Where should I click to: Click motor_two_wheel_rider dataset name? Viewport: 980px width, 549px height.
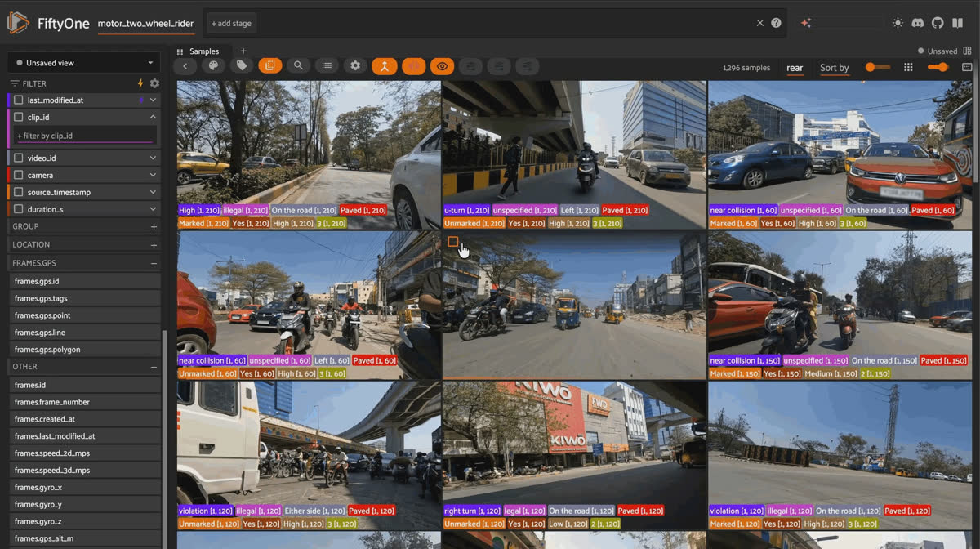[x=145, y=23]
